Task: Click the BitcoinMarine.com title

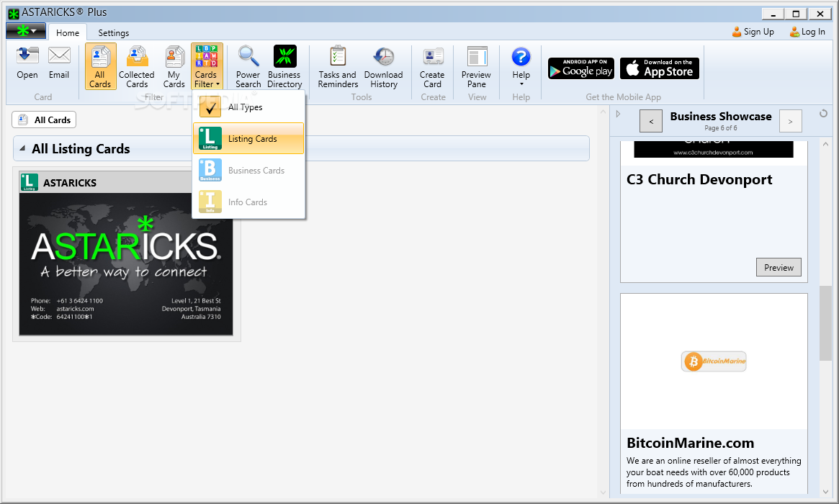Action: [690, 443]
